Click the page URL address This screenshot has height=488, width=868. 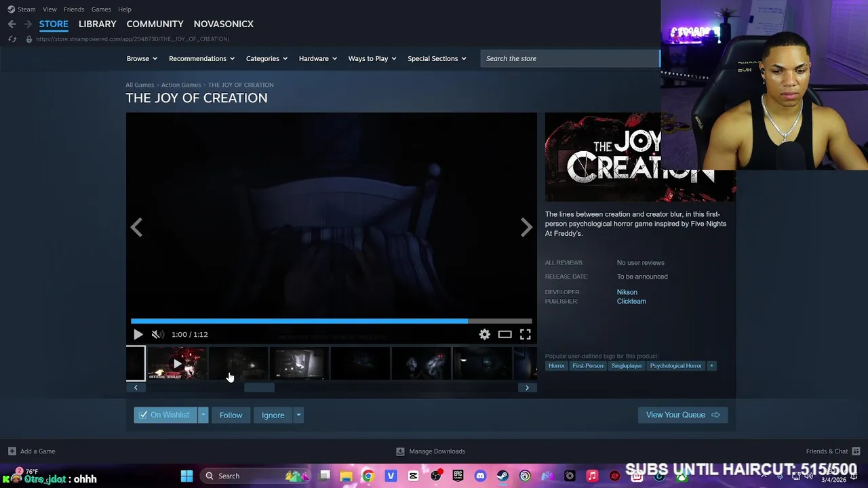[132, 39]
